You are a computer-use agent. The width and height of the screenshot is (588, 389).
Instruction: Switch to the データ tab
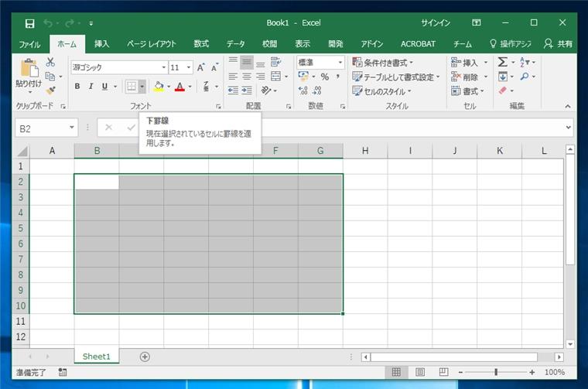pyautogui.click(x=235, y=44)
